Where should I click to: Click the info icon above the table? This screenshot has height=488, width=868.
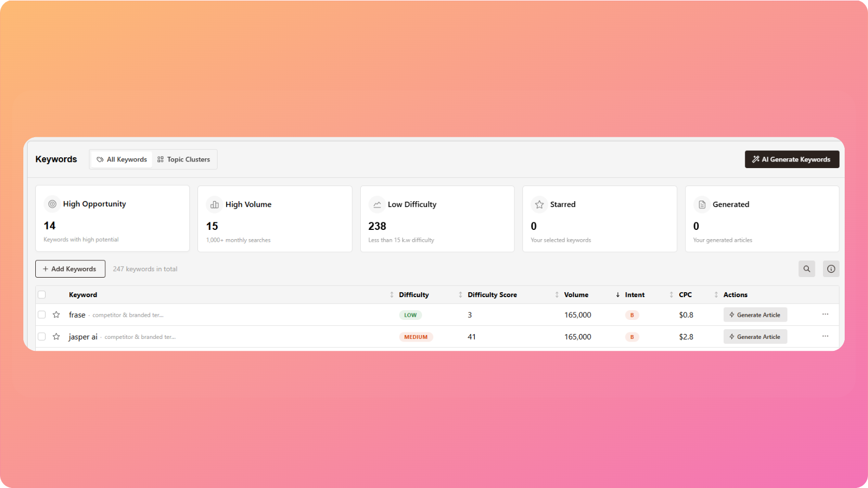831,269
